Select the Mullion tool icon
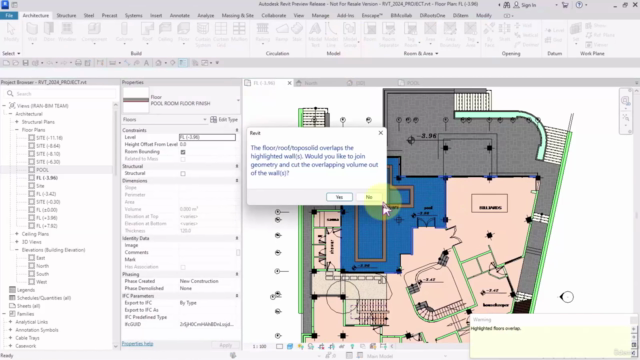Image resolution: width=640 pixels, height=360 pixels. [239, 29]
